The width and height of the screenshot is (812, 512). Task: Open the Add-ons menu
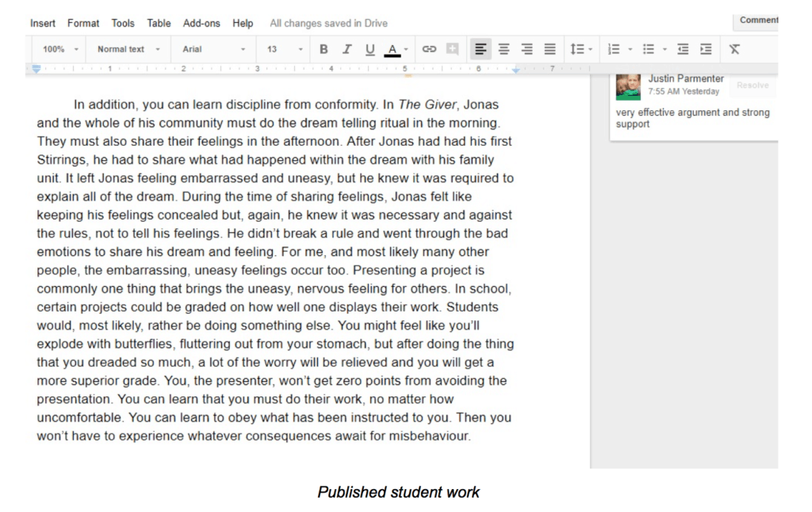(x=201, y=23)
